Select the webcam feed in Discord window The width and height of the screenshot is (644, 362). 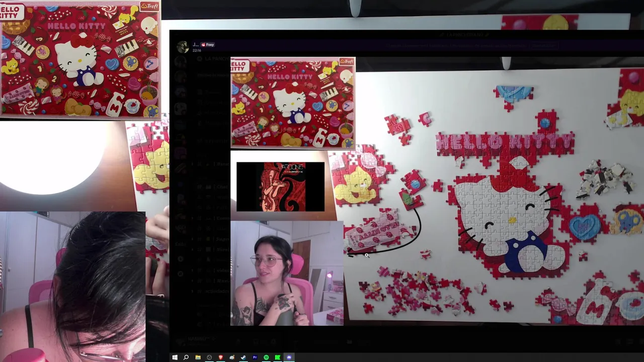(x=287, y=274)
